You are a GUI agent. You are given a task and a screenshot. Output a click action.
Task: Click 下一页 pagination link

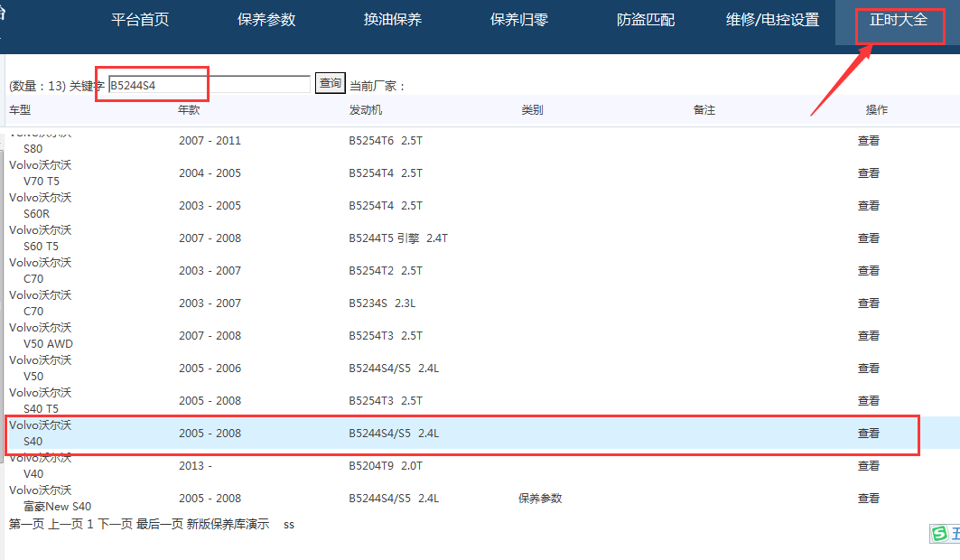pos(115,524)
